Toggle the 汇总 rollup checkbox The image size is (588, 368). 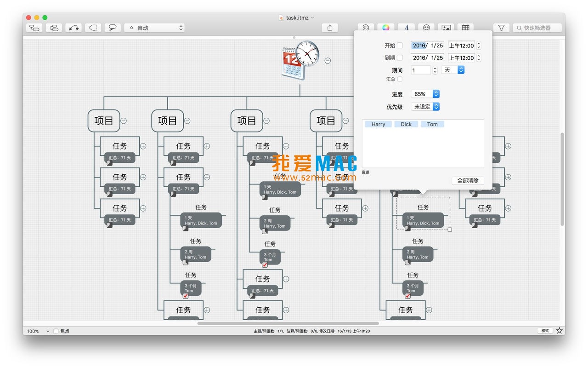[x=400, y=79]
